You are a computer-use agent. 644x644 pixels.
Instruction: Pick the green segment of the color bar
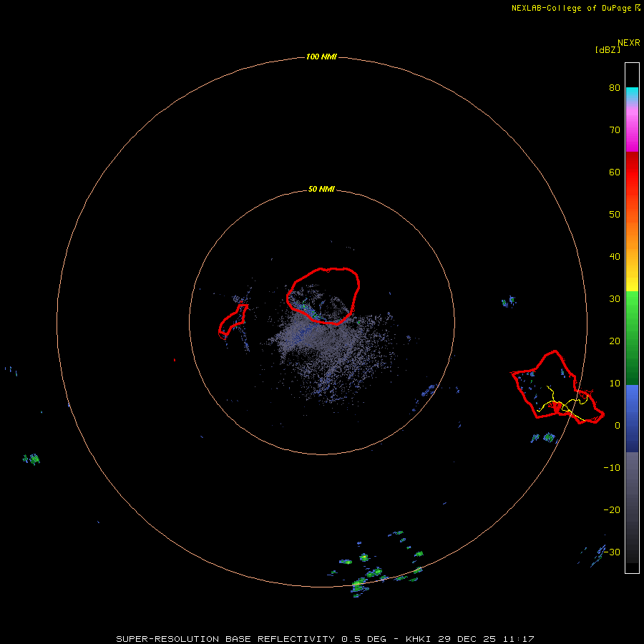pos(632,338)
